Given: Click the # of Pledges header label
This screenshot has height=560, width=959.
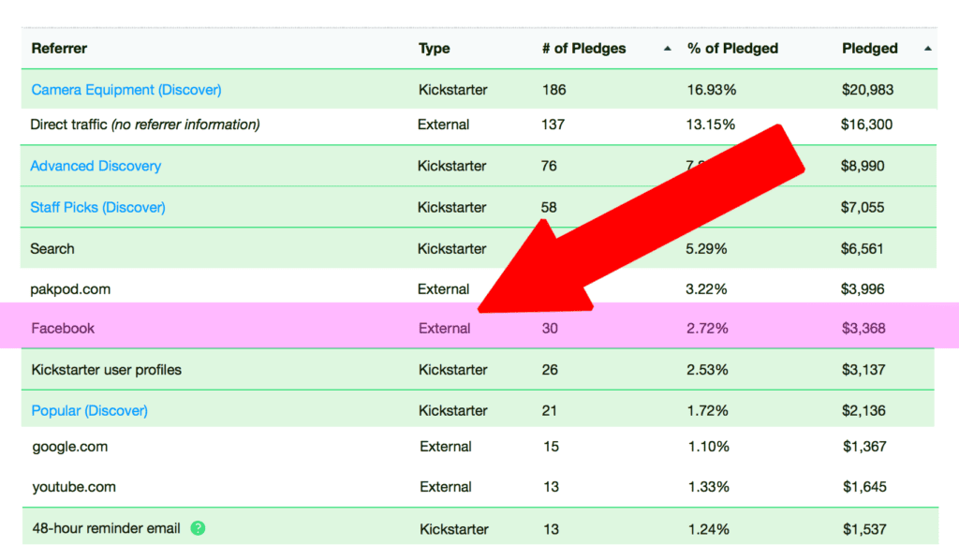Looking at the screenshot, I should pyautogui.click(x=583, y=49).
